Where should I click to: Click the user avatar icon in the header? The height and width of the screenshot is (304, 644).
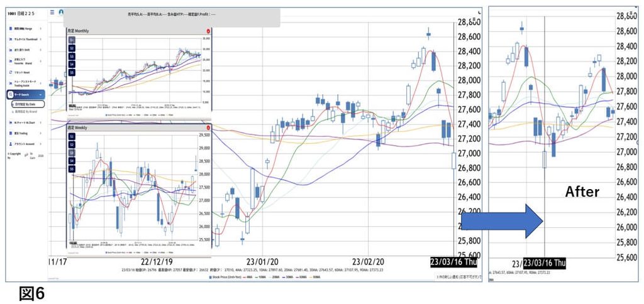click(61, 12)
